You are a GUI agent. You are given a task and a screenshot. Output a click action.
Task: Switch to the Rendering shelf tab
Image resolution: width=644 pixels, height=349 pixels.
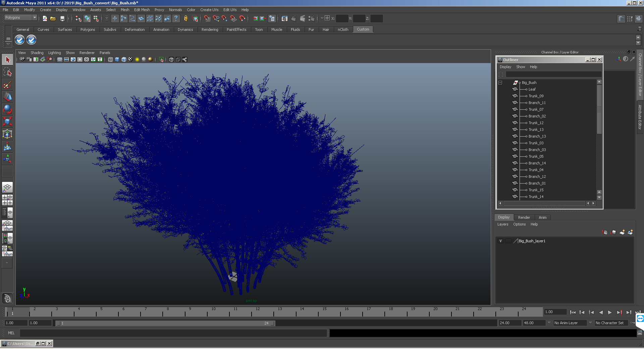[x=210, y=30]
